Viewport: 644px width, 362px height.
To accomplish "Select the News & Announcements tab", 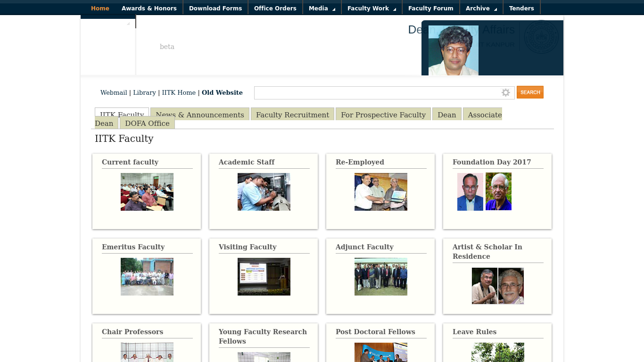I will point(199,115).
